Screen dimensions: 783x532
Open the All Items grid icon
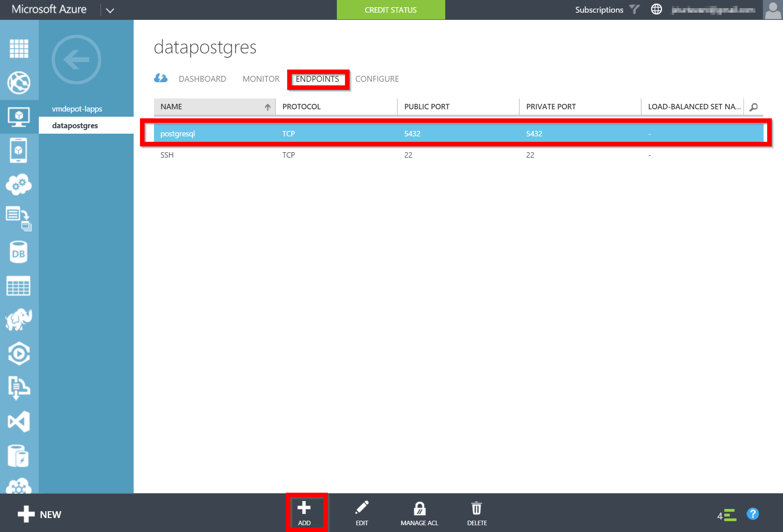tap(19, 49)
